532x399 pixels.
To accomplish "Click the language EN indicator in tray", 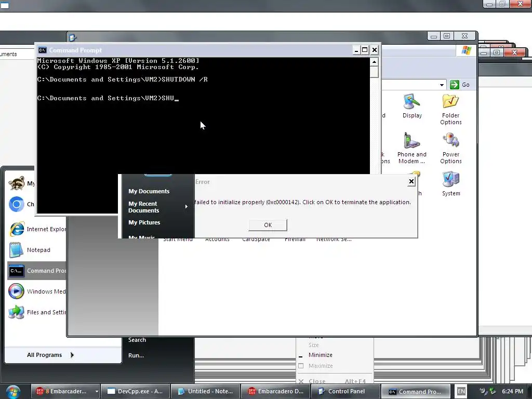I will [x=461, y=391].
